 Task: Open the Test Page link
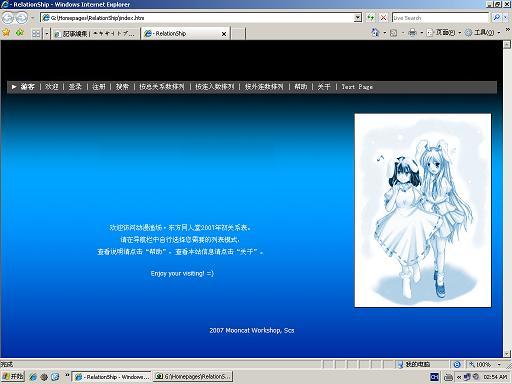pyautogui.click(x=357, y=87)
